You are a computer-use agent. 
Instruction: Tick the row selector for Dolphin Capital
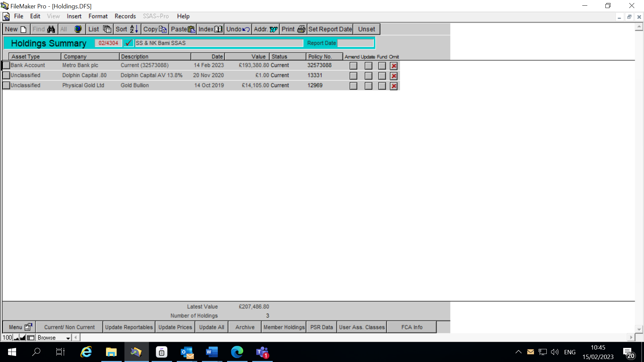6,75
